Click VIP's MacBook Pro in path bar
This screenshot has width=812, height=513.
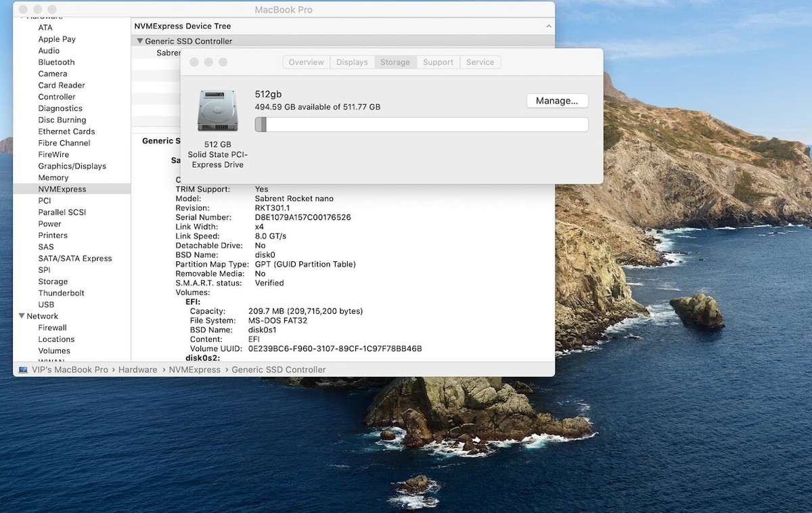(70, 370)
